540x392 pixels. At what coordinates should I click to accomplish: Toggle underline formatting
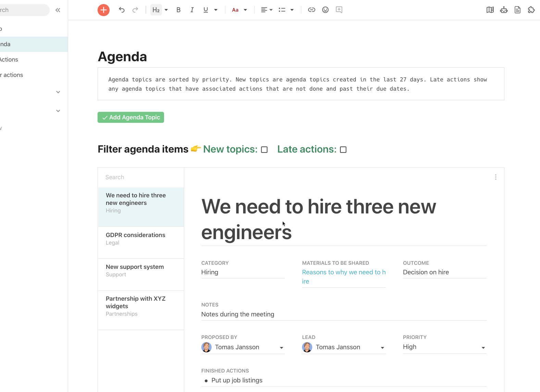pyautogui.click(x=206, y=10)
